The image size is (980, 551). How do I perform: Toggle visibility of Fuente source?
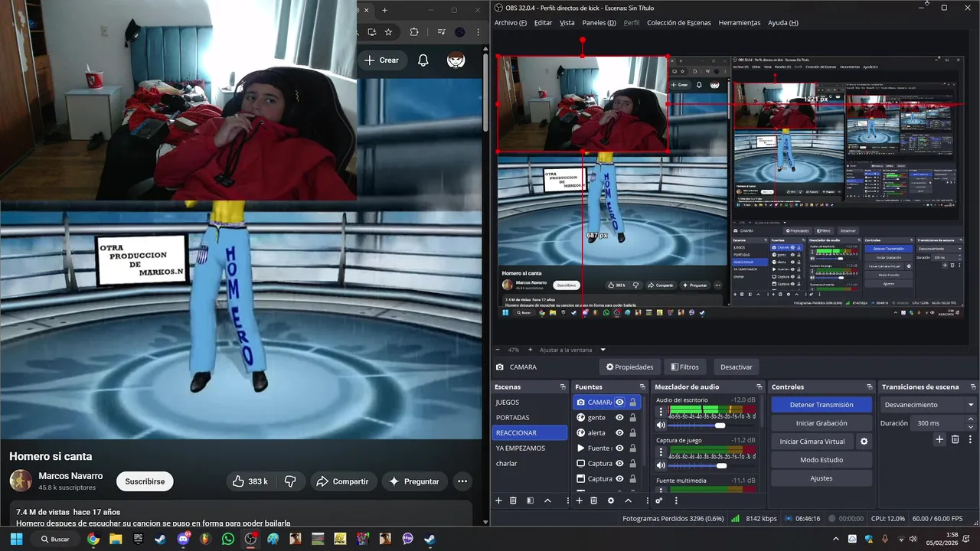tap(619, 448)
